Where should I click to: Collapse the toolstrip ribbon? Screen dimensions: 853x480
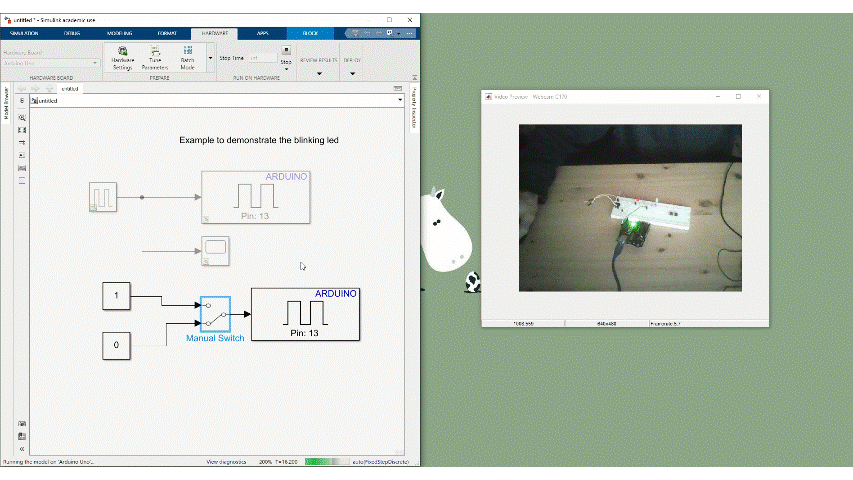(x=415, y=77)
